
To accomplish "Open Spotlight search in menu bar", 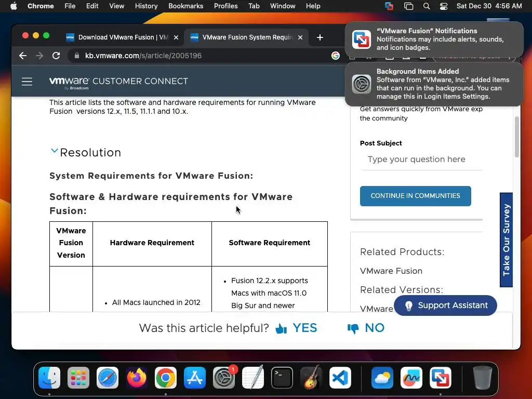I will click(427, 6).
